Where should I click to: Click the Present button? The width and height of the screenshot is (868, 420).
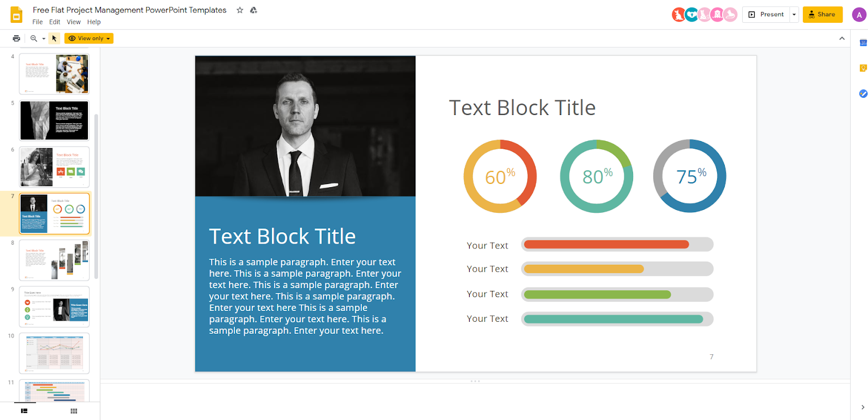(767, 15)
